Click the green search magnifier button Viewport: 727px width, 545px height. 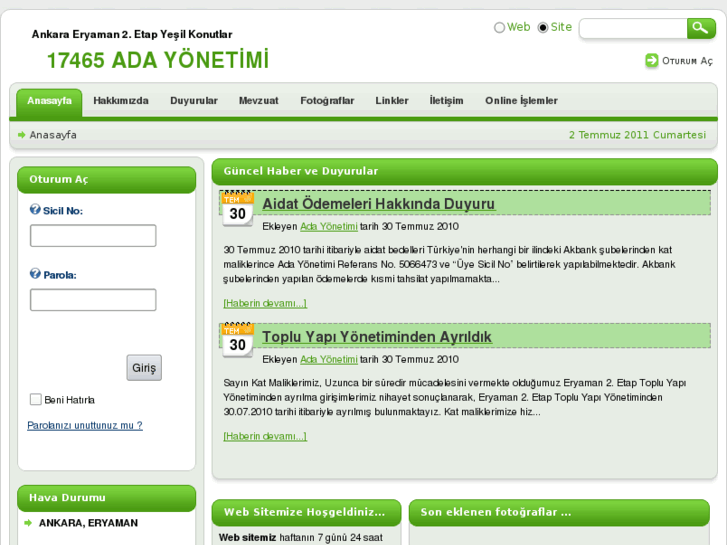pyautogui.click(x=701, y=28)
